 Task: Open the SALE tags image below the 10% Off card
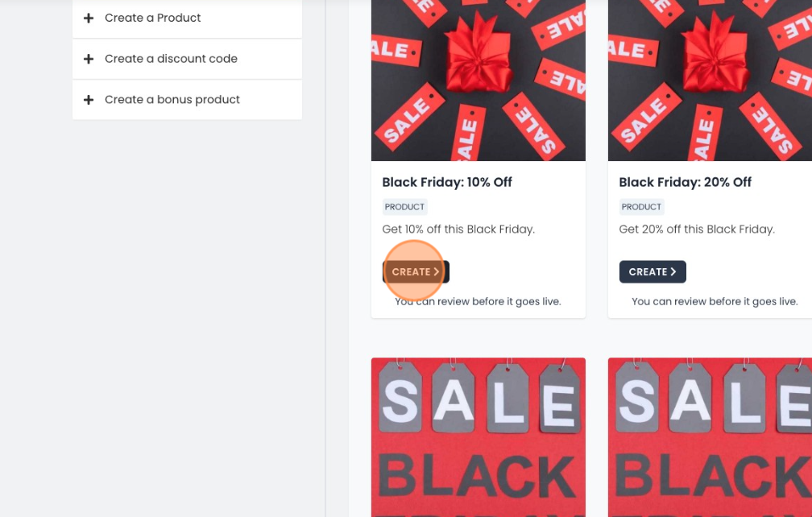[x=478, y=437]
